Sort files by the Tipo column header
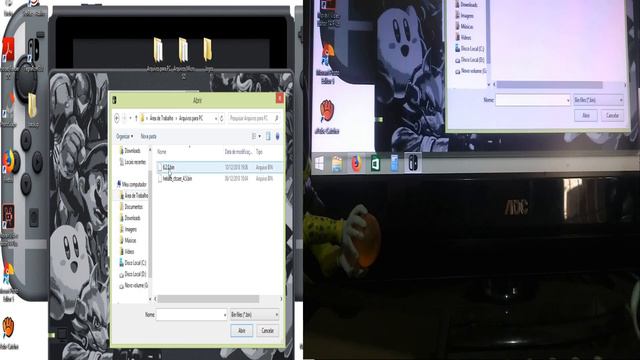Viewport: 640px width, 360px height. (259, 152)
